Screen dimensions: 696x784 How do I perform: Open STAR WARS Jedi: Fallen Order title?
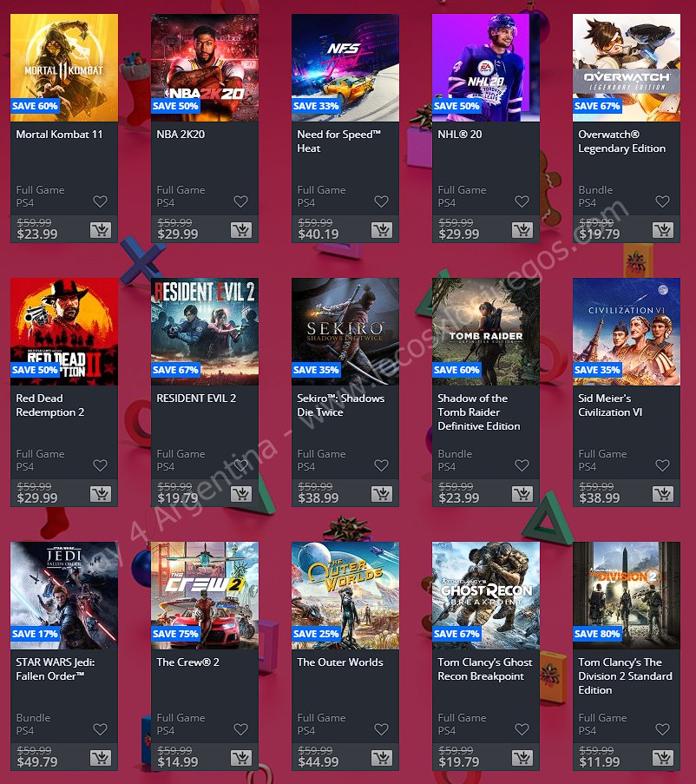coord(56,669)
